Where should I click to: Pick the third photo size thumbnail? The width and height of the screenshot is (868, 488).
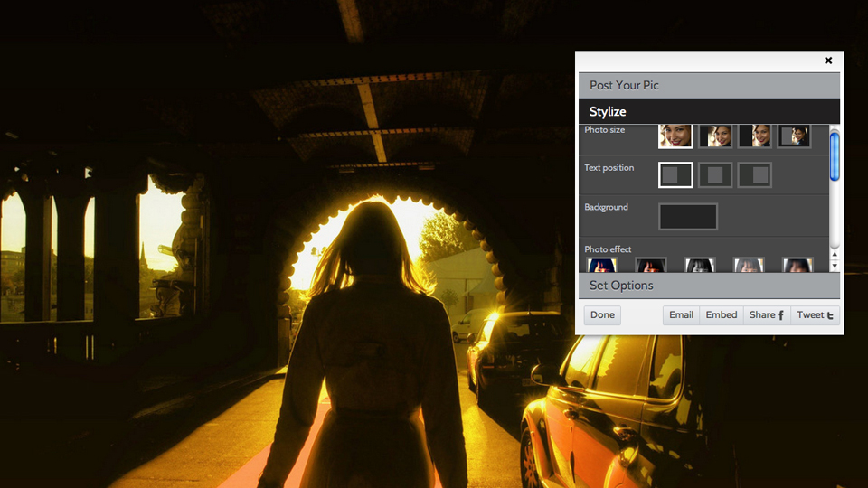click(755, 136)
